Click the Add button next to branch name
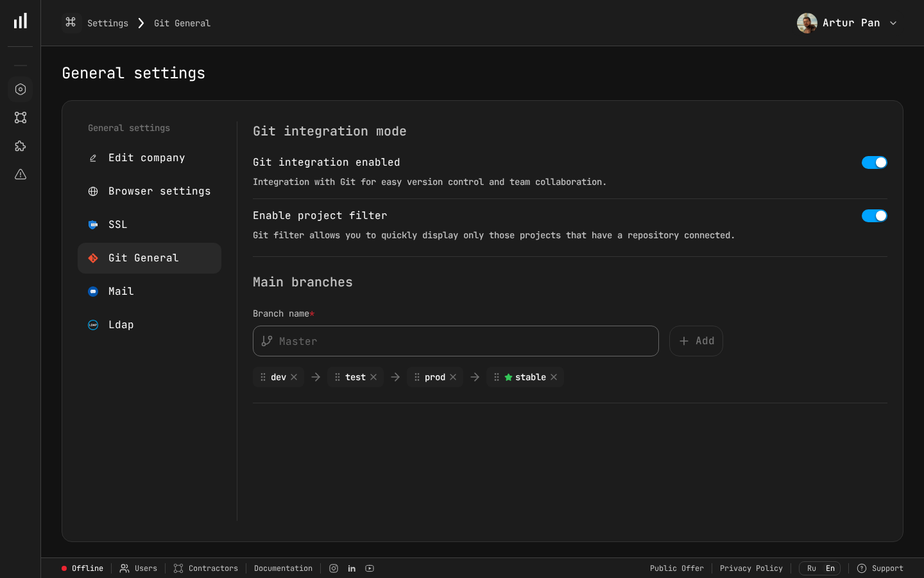The height and width of the screenshot is (578, 924). tap(696, 341)
